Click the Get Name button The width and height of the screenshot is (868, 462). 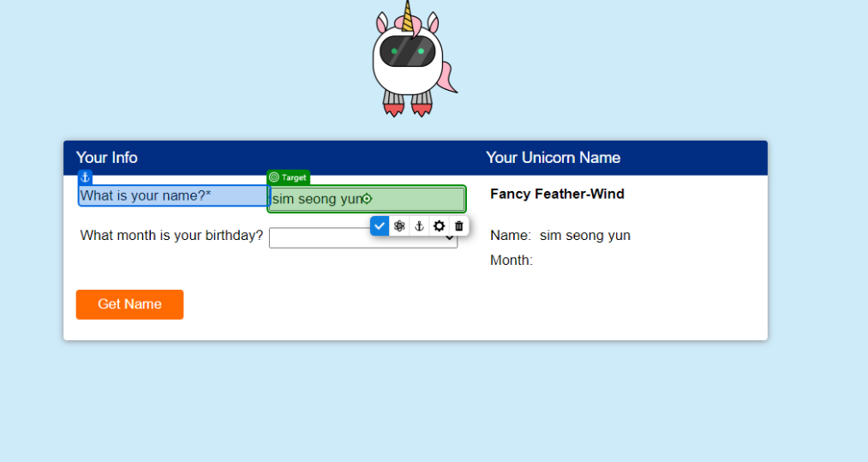coord(129,304)
